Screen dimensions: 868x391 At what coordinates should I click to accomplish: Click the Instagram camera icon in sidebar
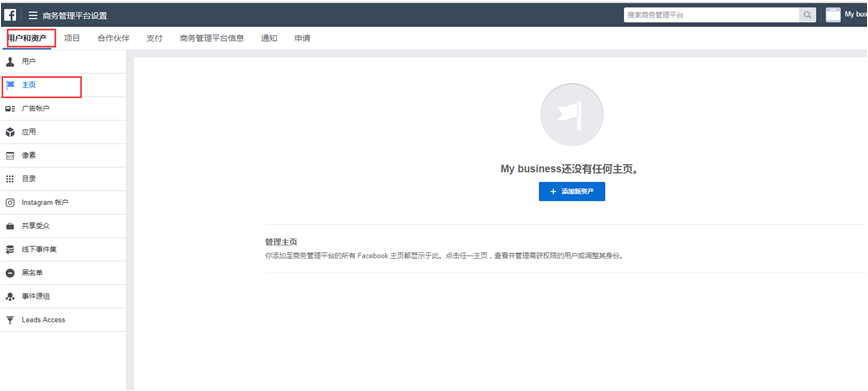[x=10, y=203]
